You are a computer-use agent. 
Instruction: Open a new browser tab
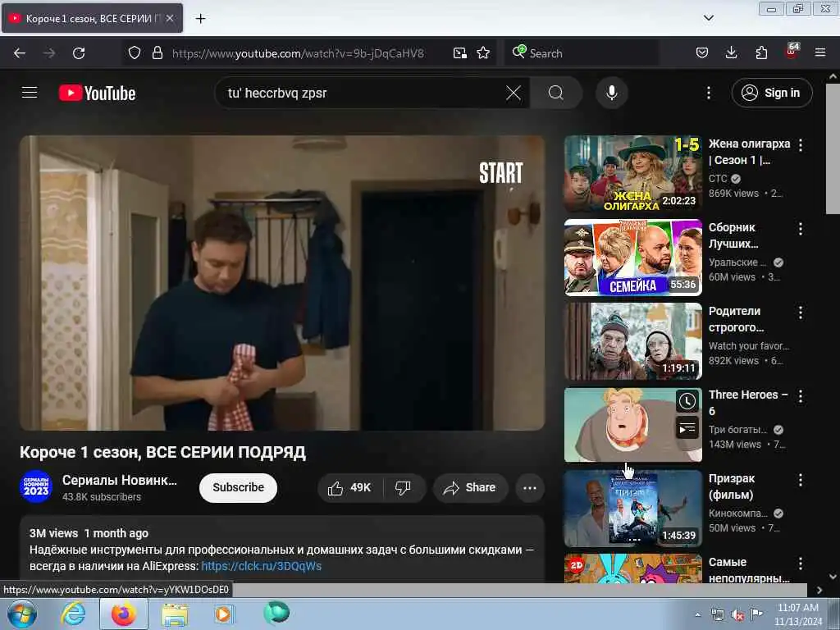(x=200, y=19)
